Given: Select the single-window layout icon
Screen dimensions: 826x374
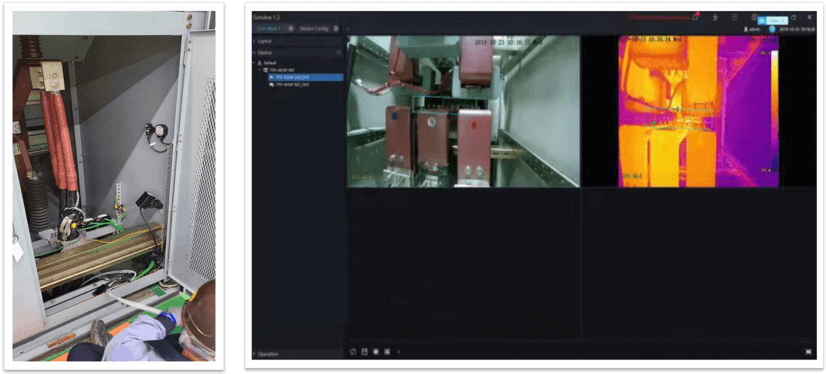Looking at the screenshot, I should point(376,351).
